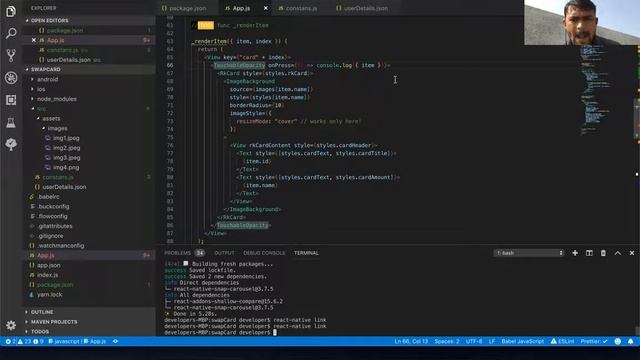The width and height of the screenshot is (640, 360).
Task: Kill terminal with trash icon
Action: (x=603, y=253)
